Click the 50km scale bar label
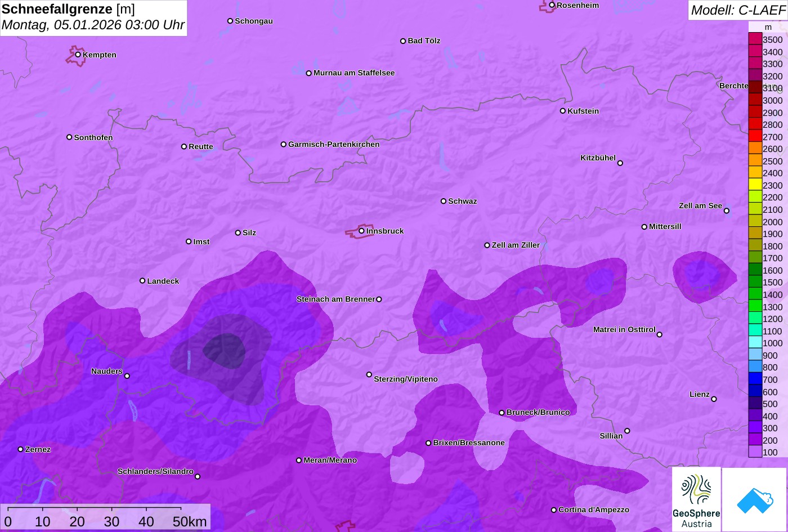The width and height of the screenshot is (788, 532). [190, 522]
